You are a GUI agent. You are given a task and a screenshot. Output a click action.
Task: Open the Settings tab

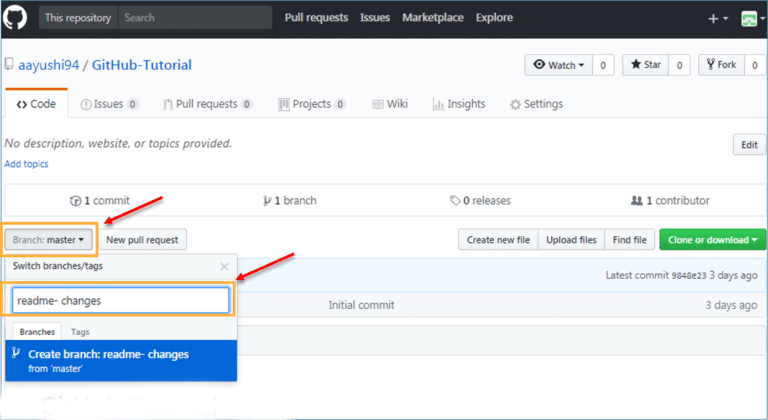tap(536, 104)
